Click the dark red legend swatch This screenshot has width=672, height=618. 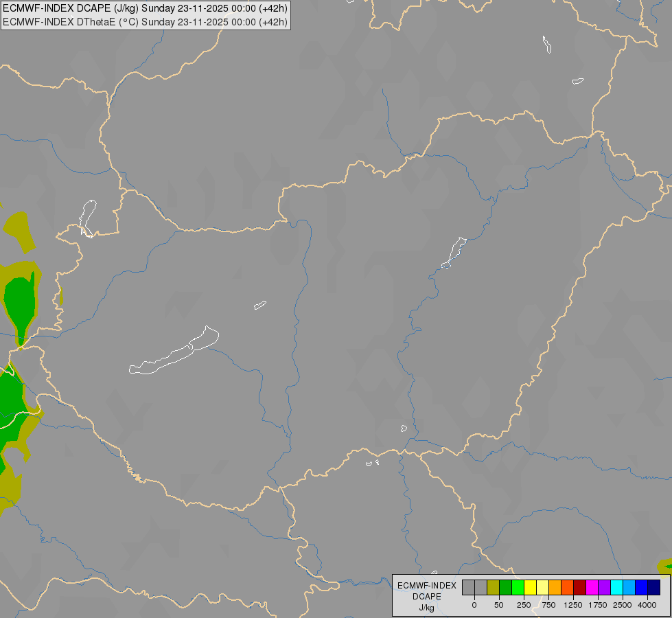pyautogui.click(x=580, y=588)
